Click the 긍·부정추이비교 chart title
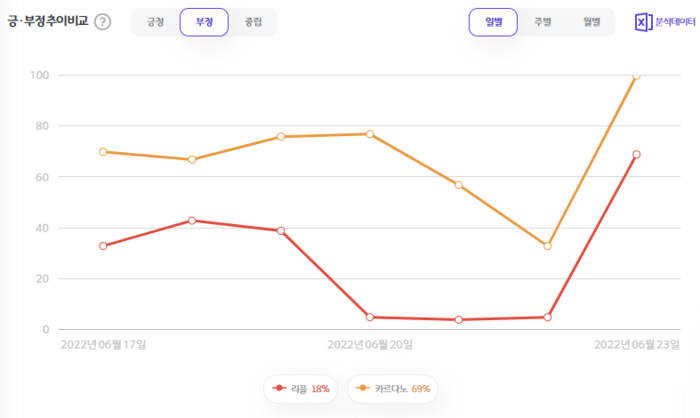 pyautogui.click(x=48, y=21)
